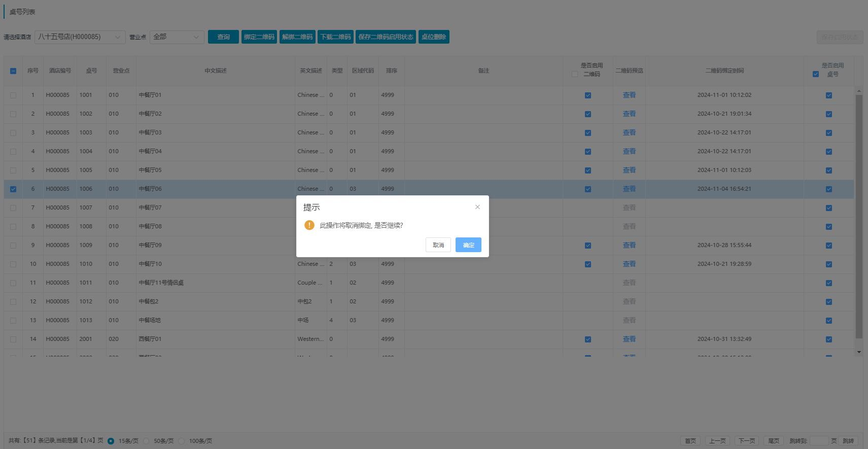Click the 下载二维码 toolbar button
This screenshot has width=868, height=449.
click(x=335, y=37)
